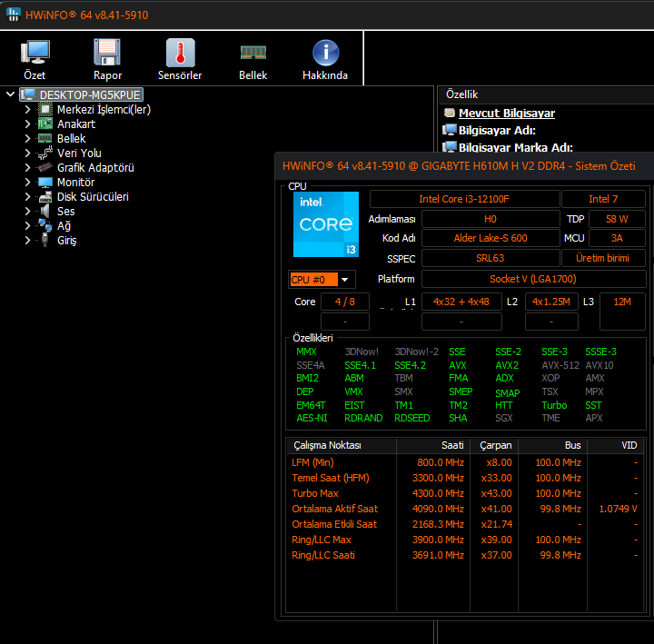The width and height of the screenshot is (654, 644).
Task: Click the Bilgisayar Marka Adı row icon
Action: (450, 147)
